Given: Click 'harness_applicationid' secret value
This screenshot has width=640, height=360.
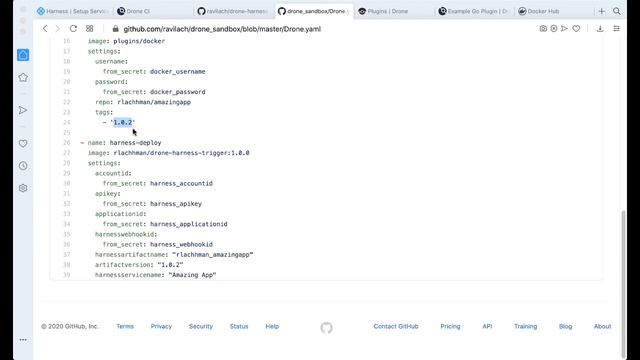Looking at the screenshot, I should click(189, 224).
